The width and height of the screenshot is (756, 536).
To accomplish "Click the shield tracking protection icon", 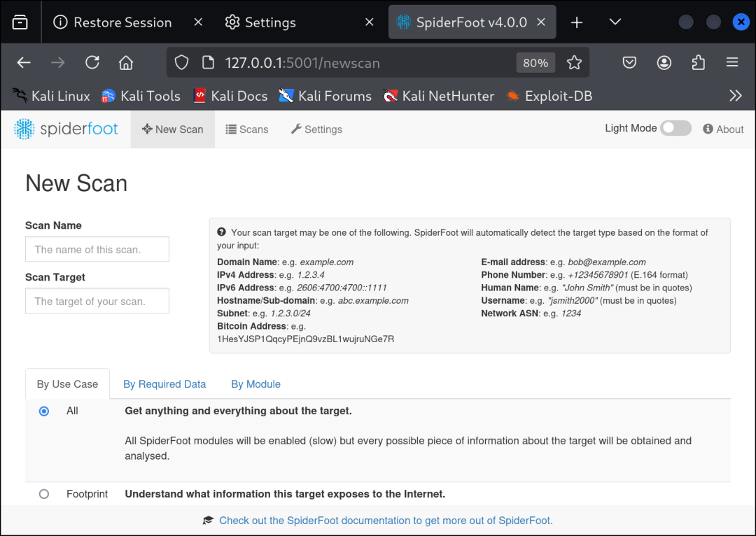I will pyautogui.click(x=181, y=63).
